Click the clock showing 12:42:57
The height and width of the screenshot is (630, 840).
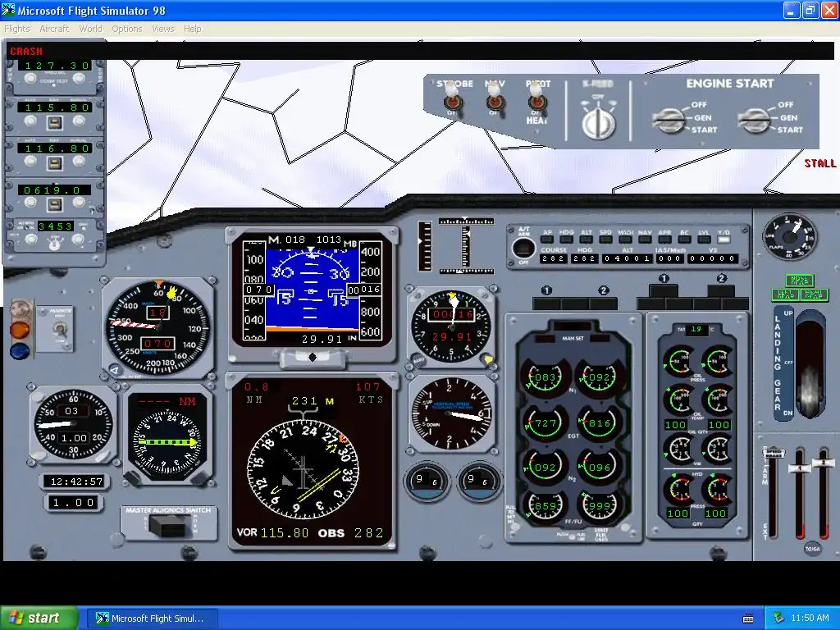click(76, 482)
